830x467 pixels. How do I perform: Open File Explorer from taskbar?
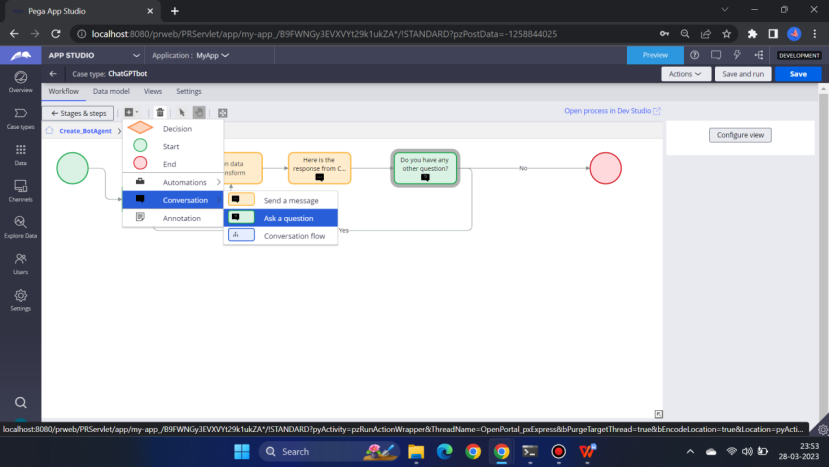(416, 452)
